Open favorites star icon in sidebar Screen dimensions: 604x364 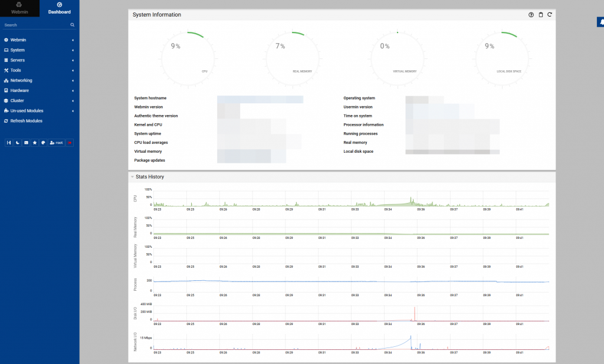(x=34, y=143)
